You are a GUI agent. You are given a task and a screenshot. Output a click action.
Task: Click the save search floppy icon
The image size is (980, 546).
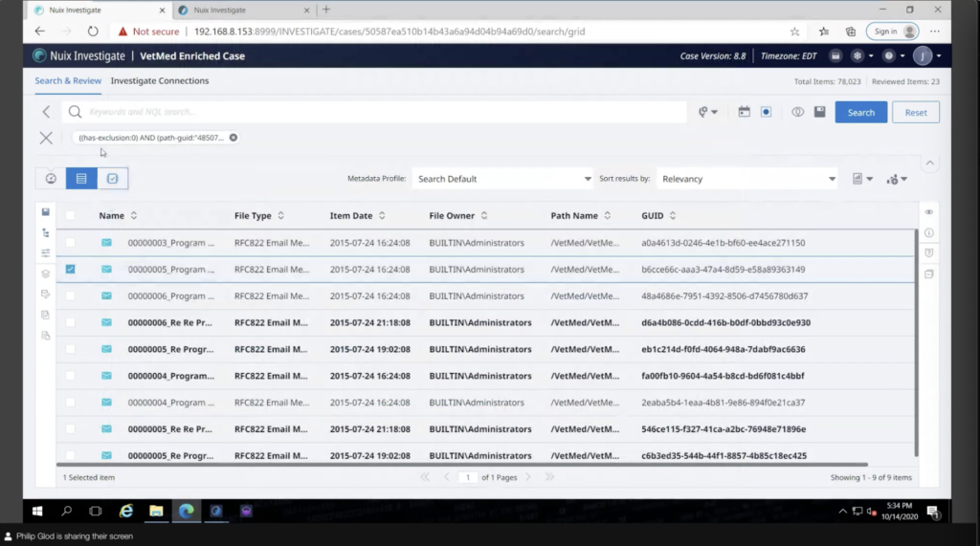[x=819, y=112]
